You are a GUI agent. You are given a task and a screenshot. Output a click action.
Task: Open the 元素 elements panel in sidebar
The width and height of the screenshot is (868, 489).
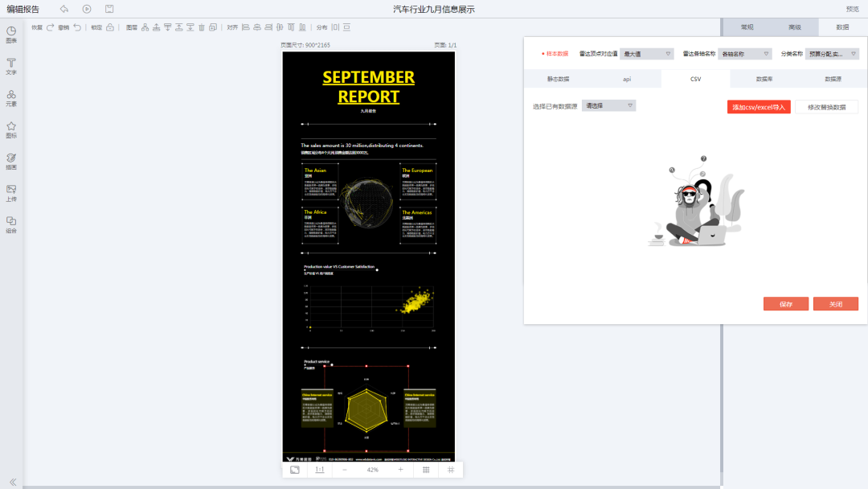coord(11,98)
